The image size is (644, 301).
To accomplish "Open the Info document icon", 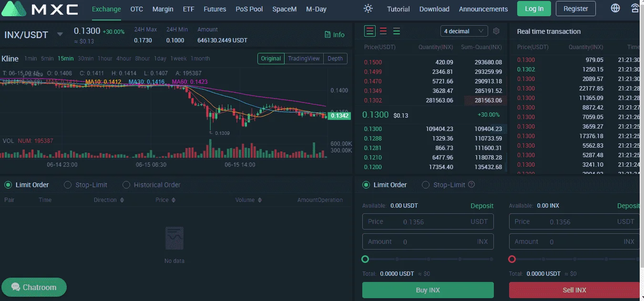I will point(327,35).
